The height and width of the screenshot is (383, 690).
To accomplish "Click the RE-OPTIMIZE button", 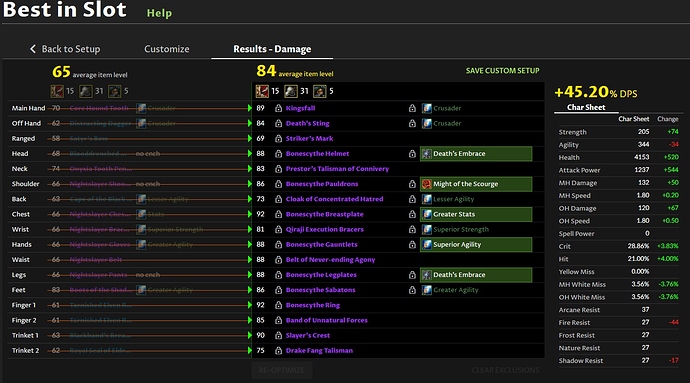I will pos(282,370).
